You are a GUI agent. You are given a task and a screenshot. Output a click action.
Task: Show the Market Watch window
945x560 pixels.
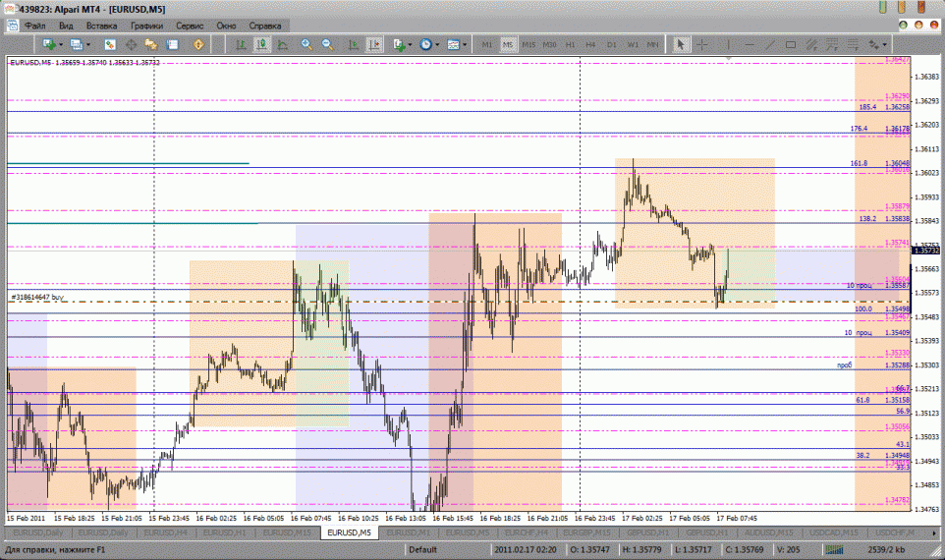click(x=110, y=44)
